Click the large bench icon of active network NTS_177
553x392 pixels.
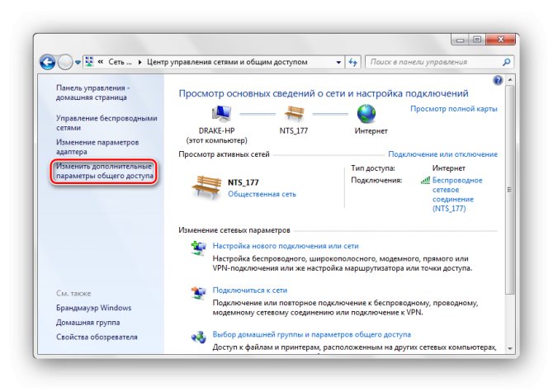click(206, 187)
